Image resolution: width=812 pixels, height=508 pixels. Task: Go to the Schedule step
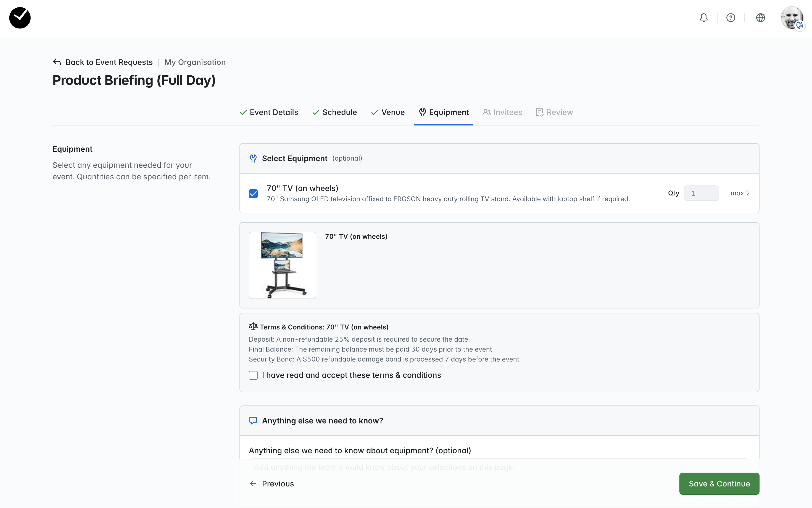(334, 112)
